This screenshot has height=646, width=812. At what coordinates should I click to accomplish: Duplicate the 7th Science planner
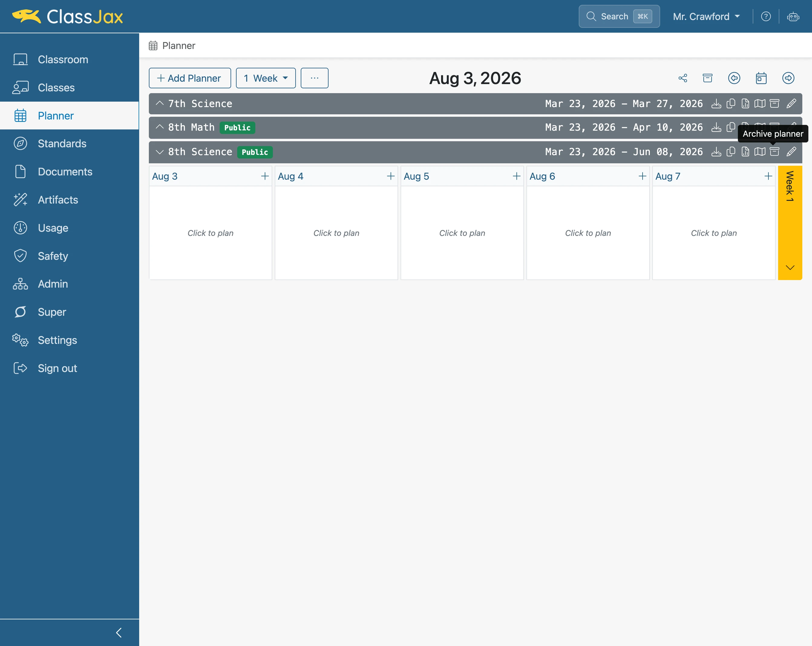click(x=731, y=103)
